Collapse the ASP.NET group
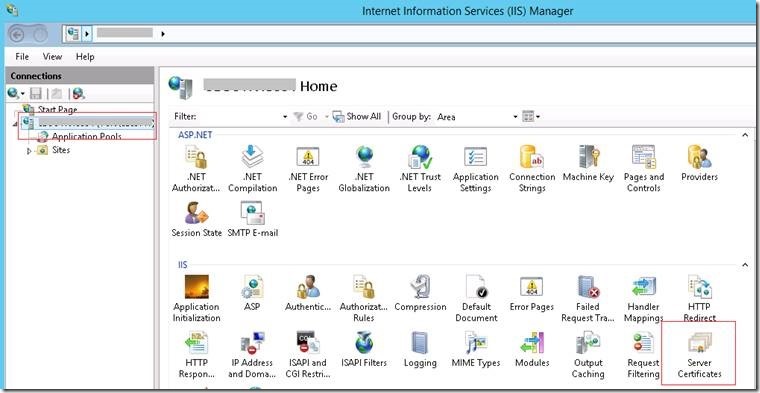 click(745, 135)
